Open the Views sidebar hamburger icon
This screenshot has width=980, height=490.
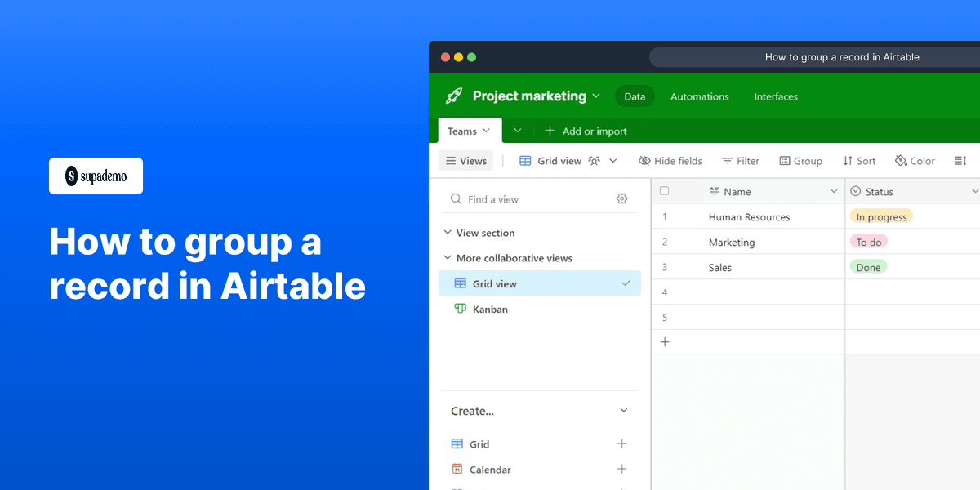(x=449, y=161)
